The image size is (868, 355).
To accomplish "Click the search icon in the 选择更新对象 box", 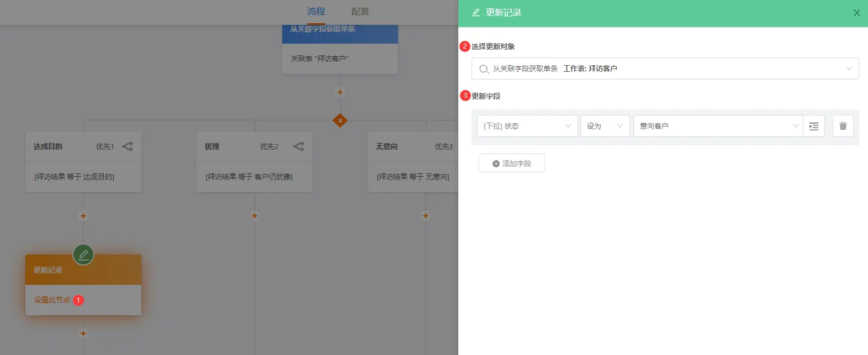I will click(484, 68).
